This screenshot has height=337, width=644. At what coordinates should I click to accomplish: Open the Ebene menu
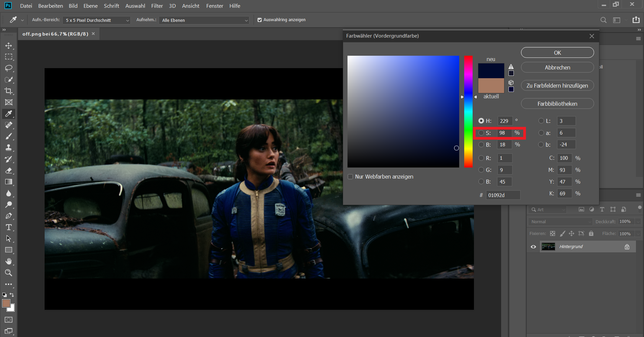coord(91,6)
